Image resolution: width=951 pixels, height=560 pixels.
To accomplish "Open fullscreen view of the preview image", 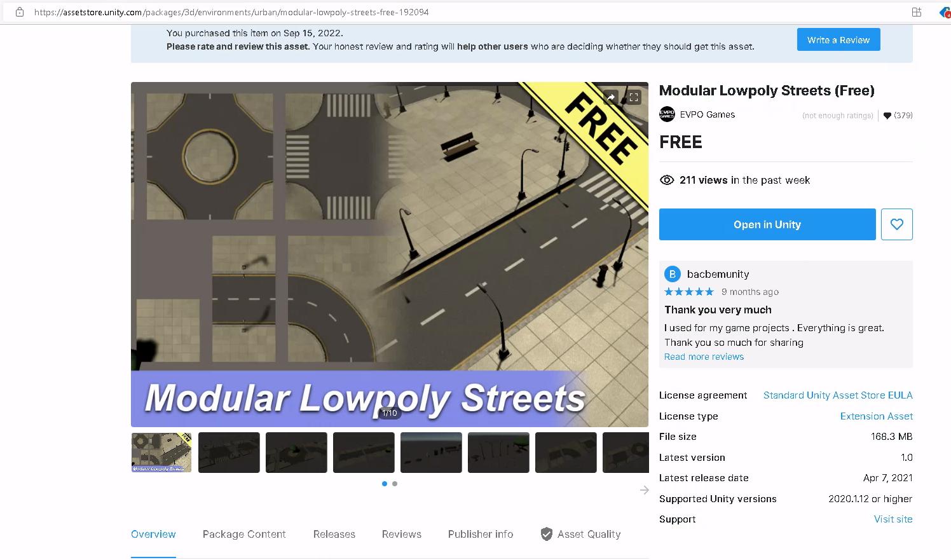I will coord(634,97).
